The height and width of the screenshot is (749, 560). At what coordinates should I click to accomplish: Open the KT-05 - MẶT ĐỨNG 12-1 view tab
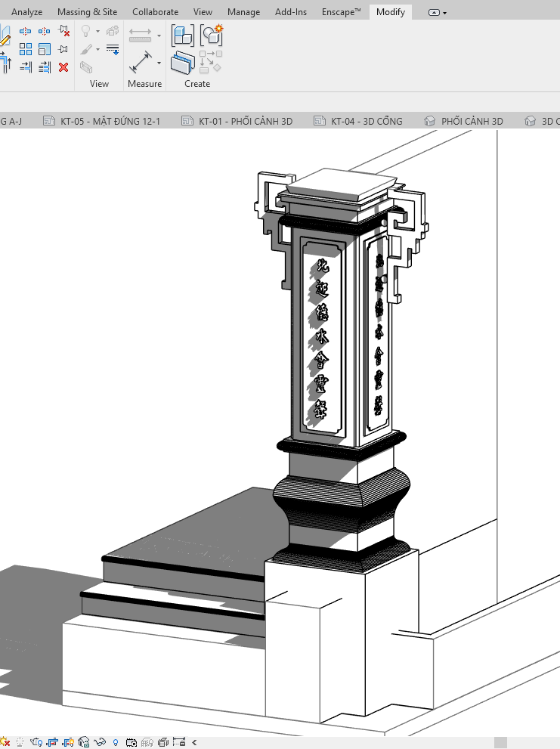click(110, 121)
